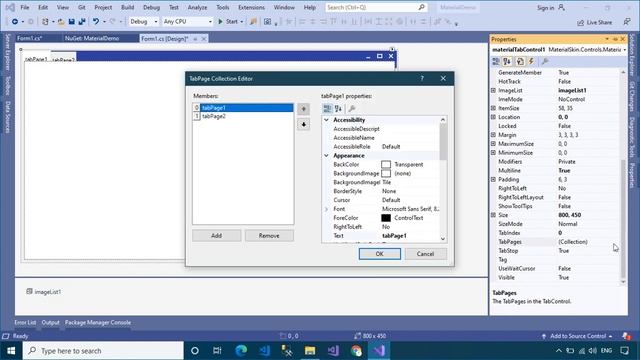Click the feedback icon beside Live Share
Image resolution: width=640 pixels, height=360 pixels.
[x=627, y=22]
